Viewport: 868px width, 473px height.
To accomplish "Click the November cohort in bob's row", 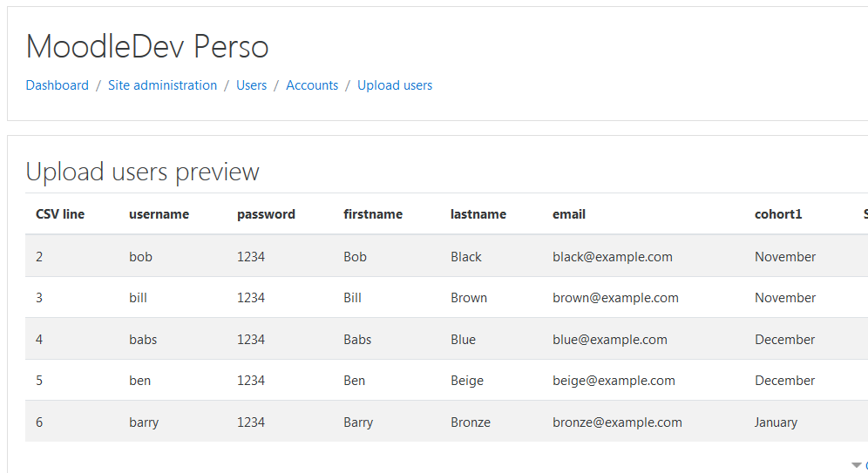I will [785, 257].
